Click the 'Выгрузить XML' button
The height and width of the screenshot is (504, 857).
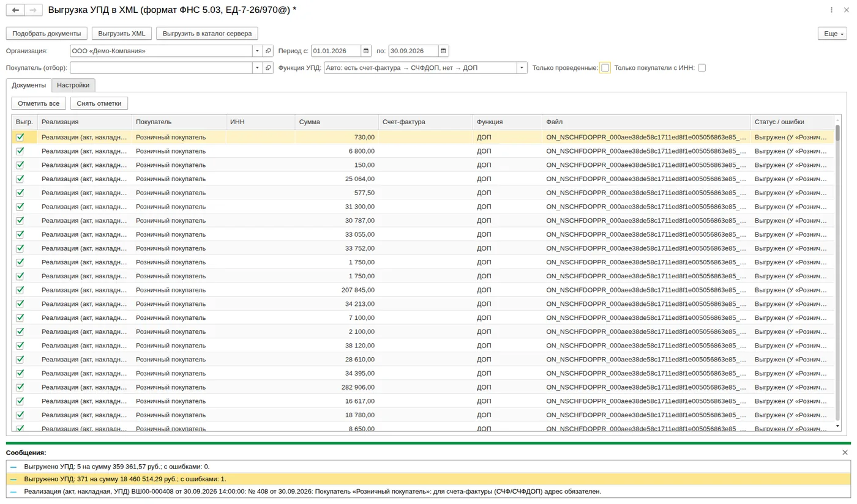coord(121,34)
